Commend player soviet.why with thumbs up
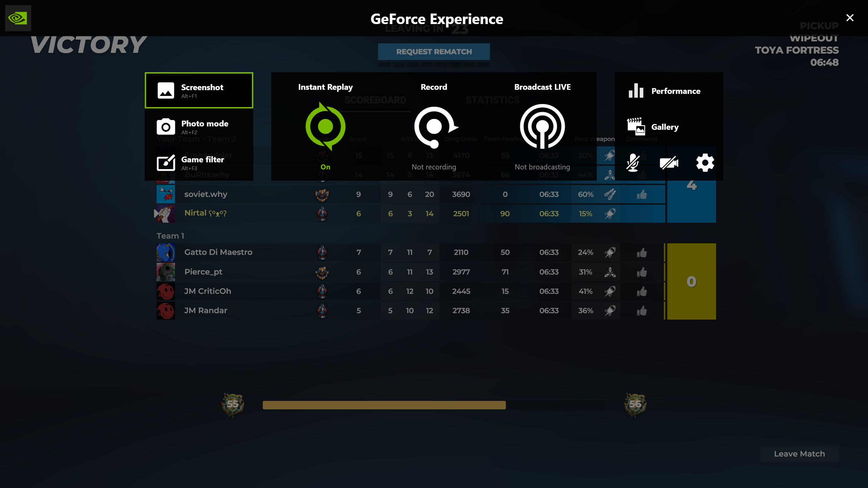Viewport: 868px width, 488px height. pos(642,195)
